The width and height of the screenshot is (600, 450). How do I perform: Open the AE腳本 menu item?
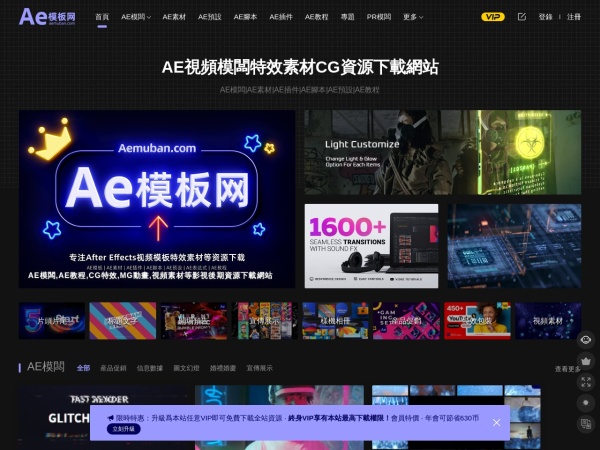(x=245, y=17)
